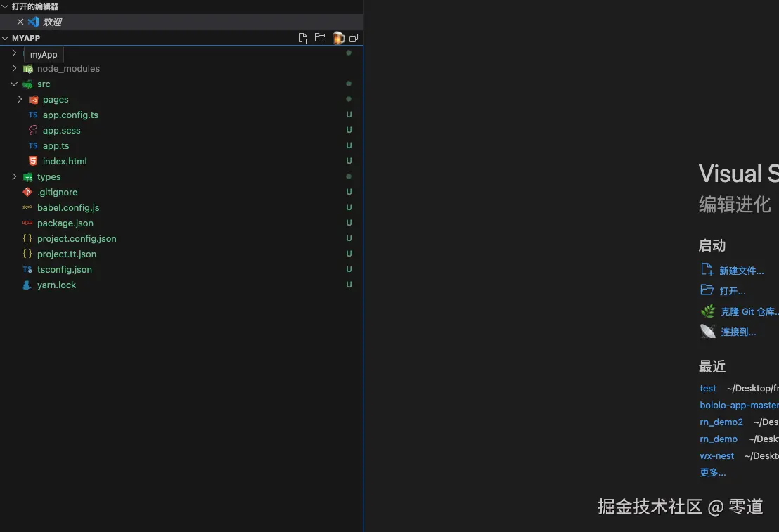This screenshot has width=779, height=532.
Task: Click the beer-mug refresh icon in MYAPP header
Action: [338, 38]
